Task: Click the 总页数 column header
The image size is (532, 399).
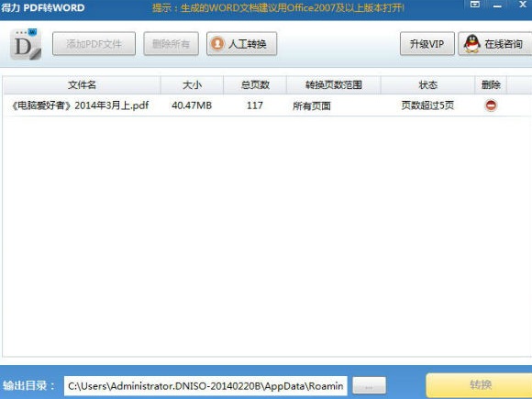Action: pos(255,84)
